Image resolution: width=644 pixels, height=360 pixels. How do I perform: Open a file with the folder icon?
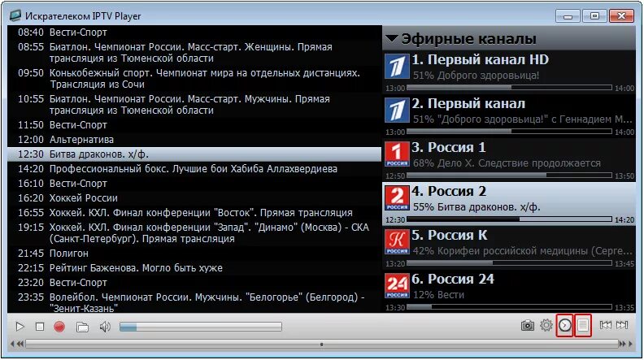tap(83, 327)
